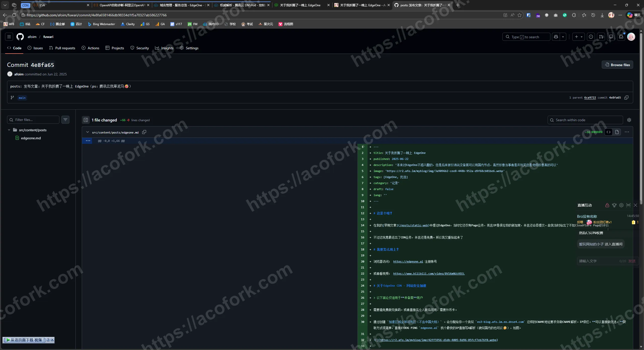The height and width of the screenshot is (350, 644).
Task: Collapse the edgeone.md diff section
Action: coord(88,132)
